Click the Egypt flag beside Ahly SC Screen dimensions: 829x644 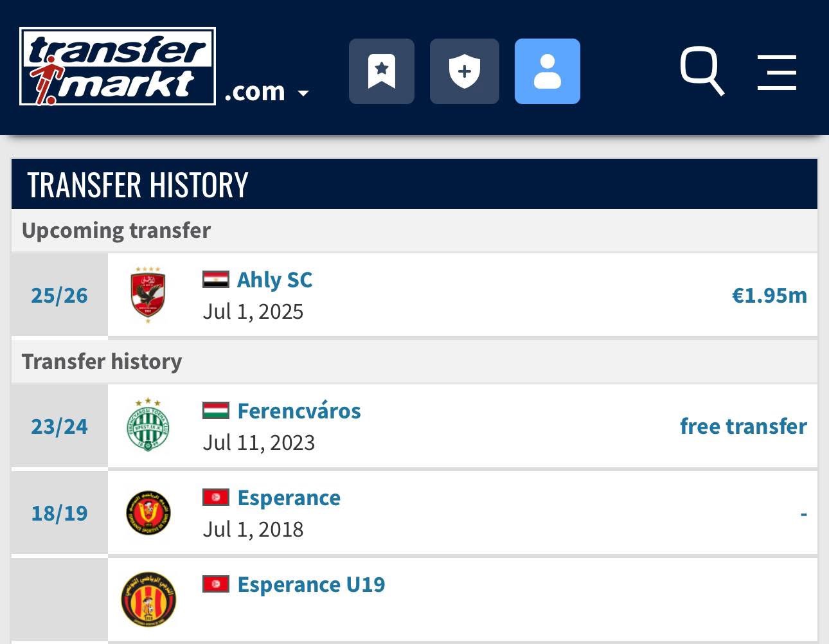(x=216, y=279)
